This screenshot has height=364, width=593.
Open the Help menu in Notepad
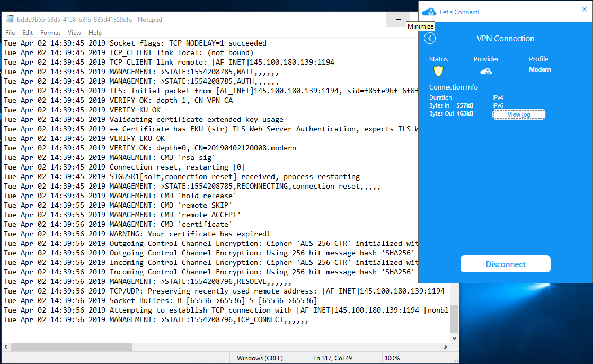tap(95, 33)
